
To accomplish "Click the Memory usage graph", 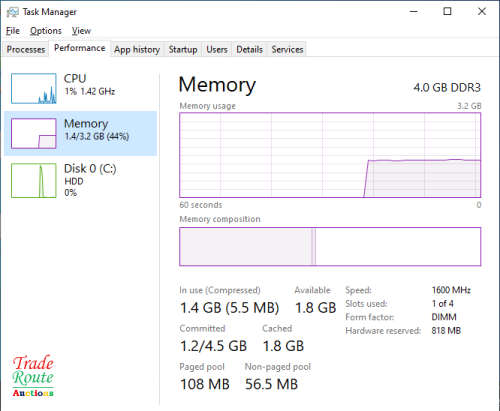I will pyautogui.click(x=330, y=155).
